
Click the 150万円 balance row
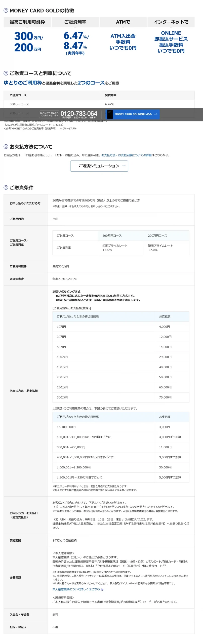point(121,367)
